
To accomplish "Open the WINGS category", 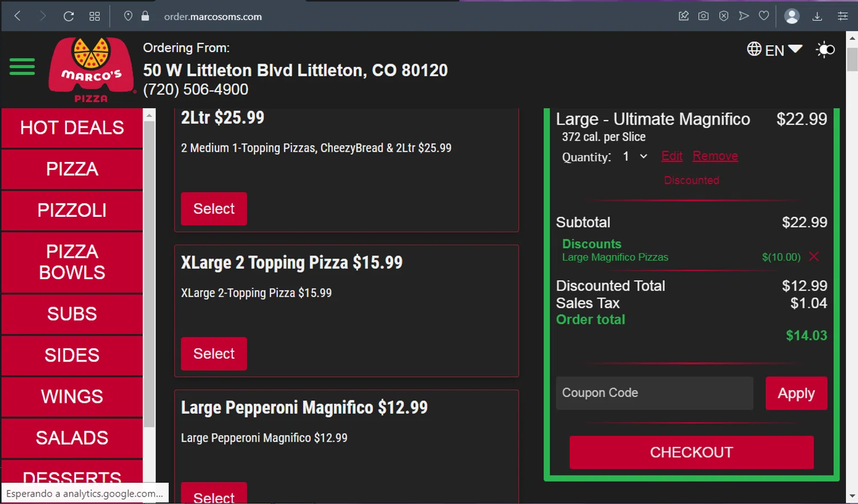I will click(72, 396).
